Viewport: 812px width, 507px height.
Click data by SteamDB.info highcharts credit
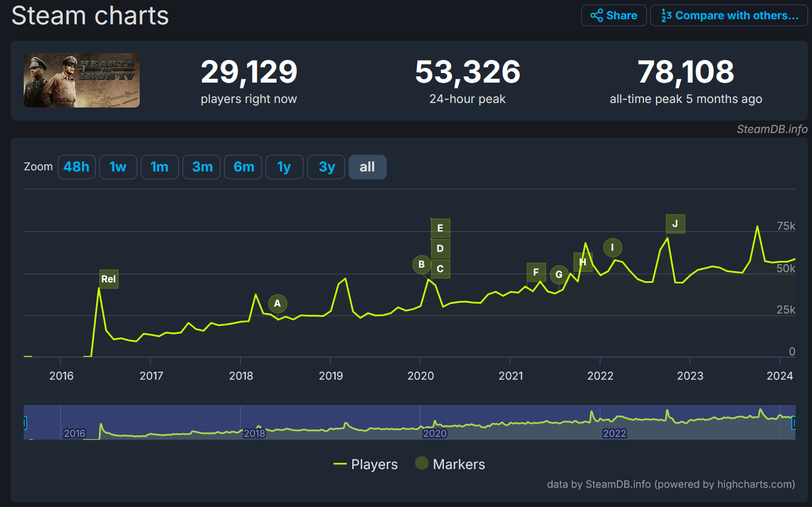671,484
